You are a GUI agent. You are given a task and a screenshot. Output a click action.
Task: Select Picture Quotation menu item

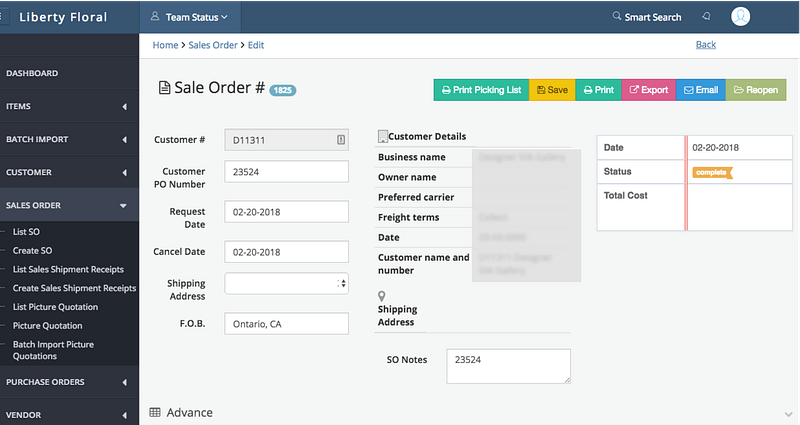48,326
